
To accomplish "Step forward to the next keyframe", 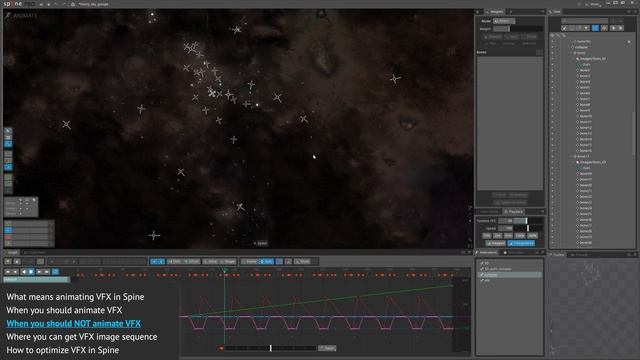I will pos(39,272).
